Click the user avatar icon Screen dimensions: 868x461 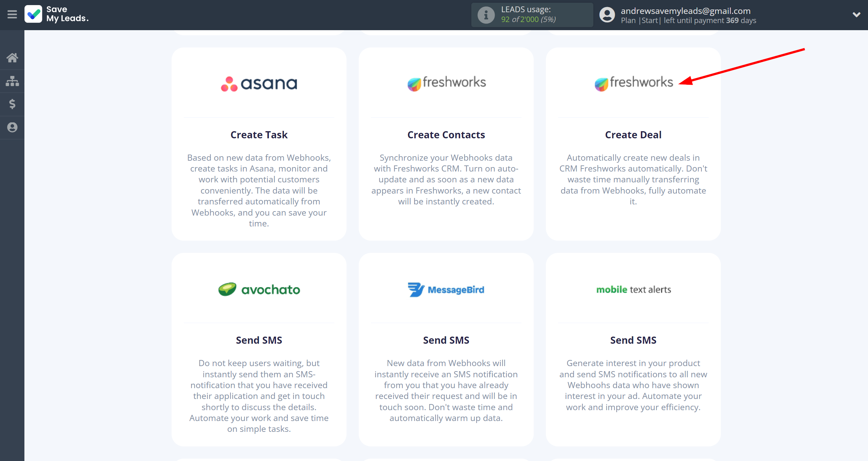coord(607,15)
